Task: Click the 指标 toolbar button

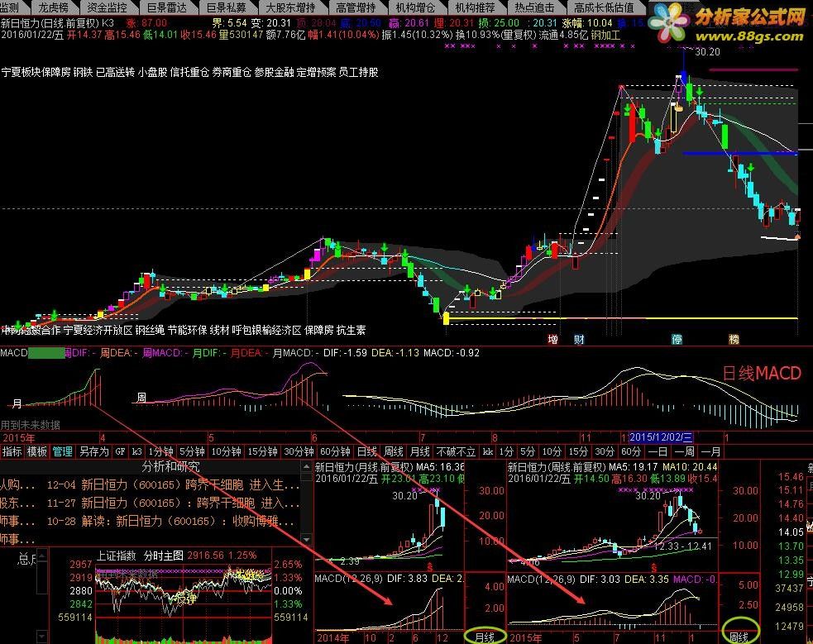Action: 12,451
